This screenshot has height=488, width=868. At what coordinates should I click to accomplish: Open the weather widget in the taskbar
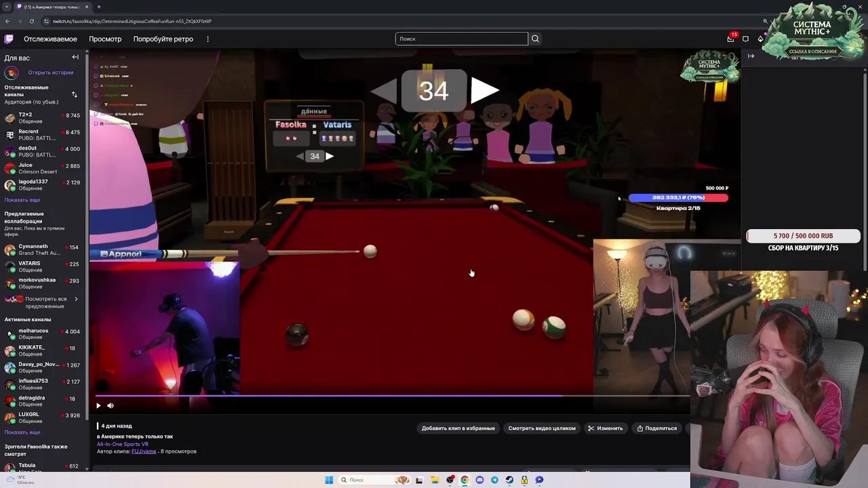click(x=20, y=480)
